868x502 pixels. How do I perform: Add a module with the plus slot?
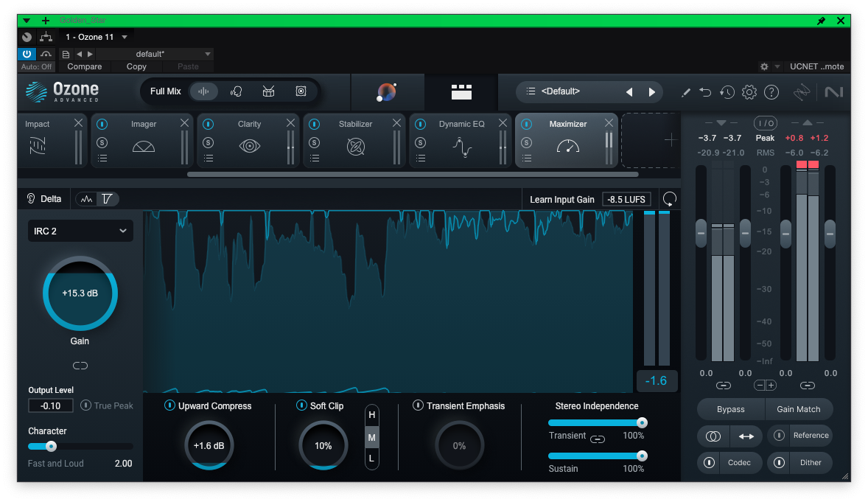coord(670,140)
